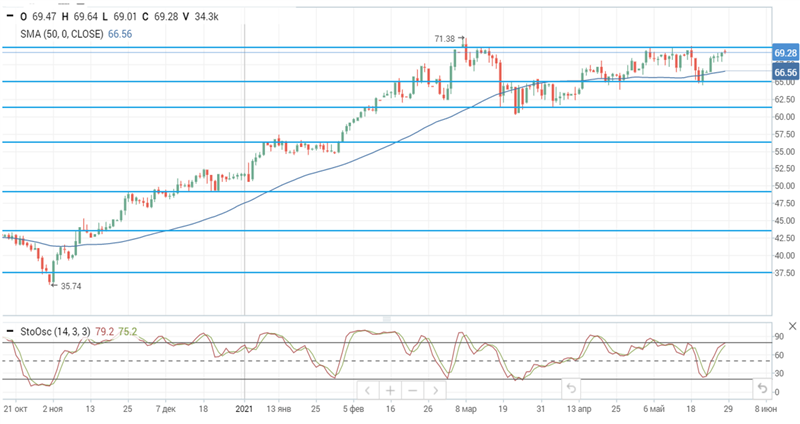Click the 60.00 price axis label
The width and height of the screenshot is (800, 424).
(x=785, y=117)
